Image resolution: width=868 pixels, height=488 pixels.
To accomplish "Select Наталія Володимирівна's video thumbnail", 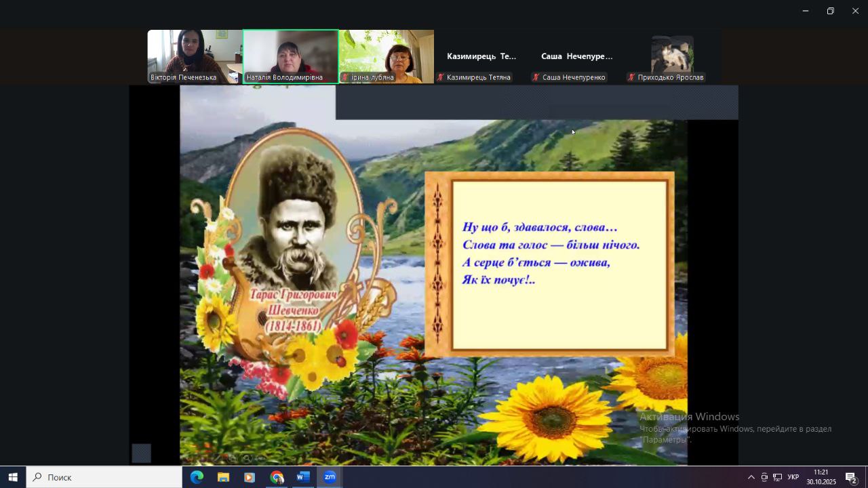I will click(291, 56).
